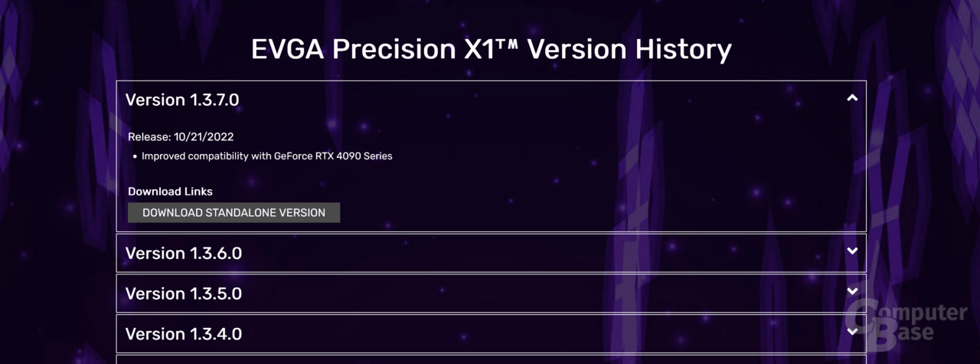The height and width of the screenshot is (364, 980).
Task: Open Version 1.3.5.0 via its chevron arrow
Action: 852,291
